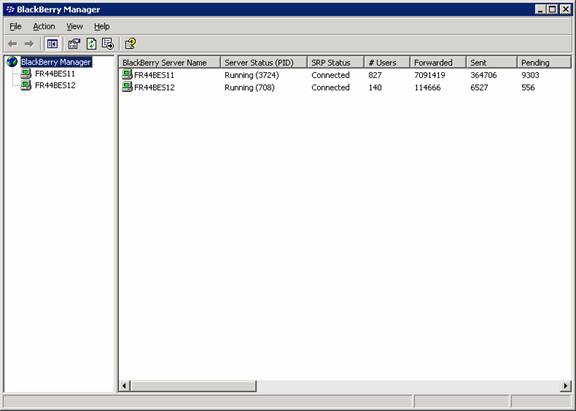
Task: Select the BlackBerry Manager globe root node
Action: 12,62
